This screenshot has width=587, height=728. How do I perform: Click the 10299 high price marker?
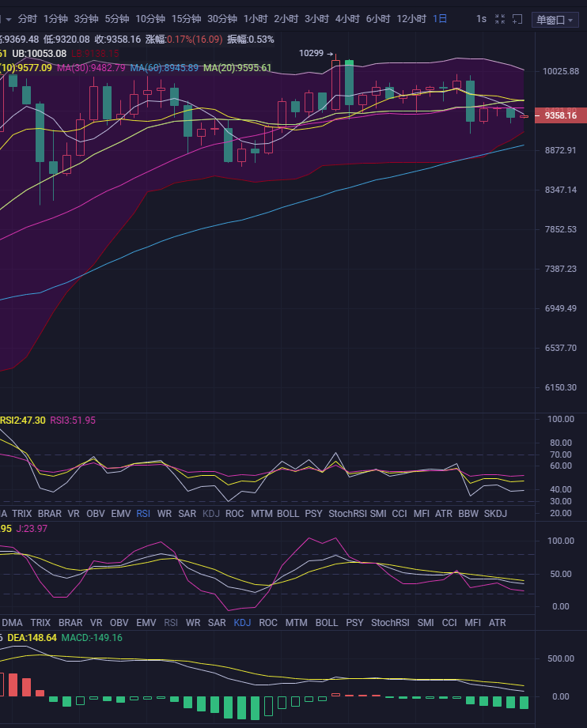click(x=312, y=53)
